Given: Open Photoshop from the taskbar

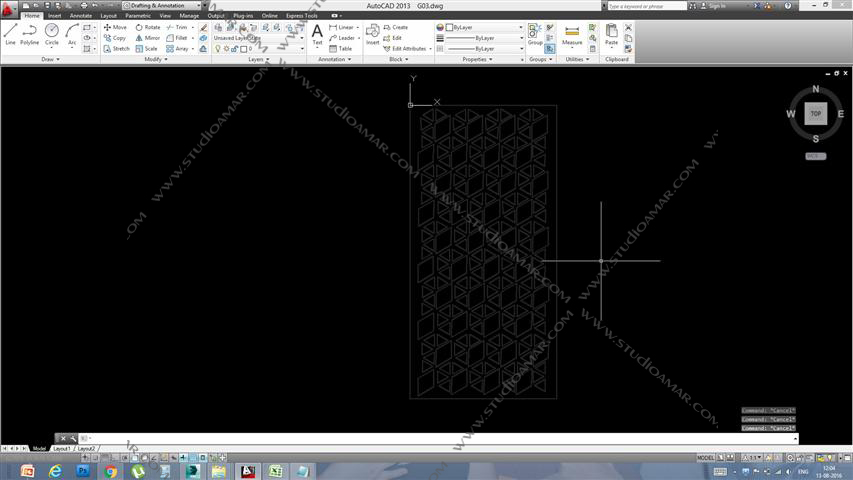Looking at the screenshot, I should (83, 471).
